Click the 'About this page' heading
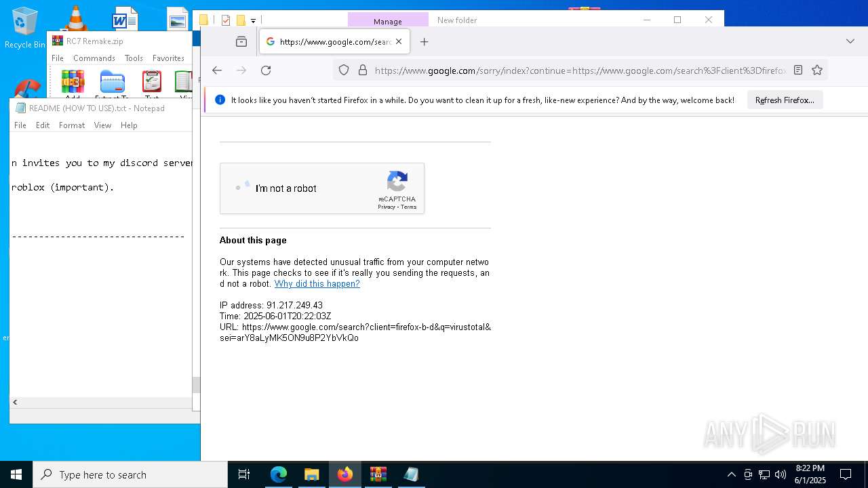This screenshot has height=488, width=868. point(253,240)
